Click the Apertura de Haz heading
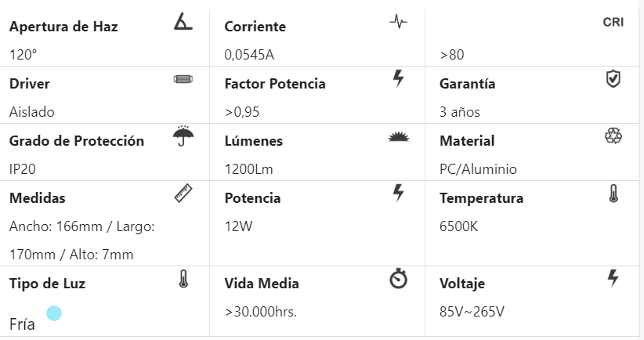644x340 pixels. pyautogui.click(x=63, y=27)
